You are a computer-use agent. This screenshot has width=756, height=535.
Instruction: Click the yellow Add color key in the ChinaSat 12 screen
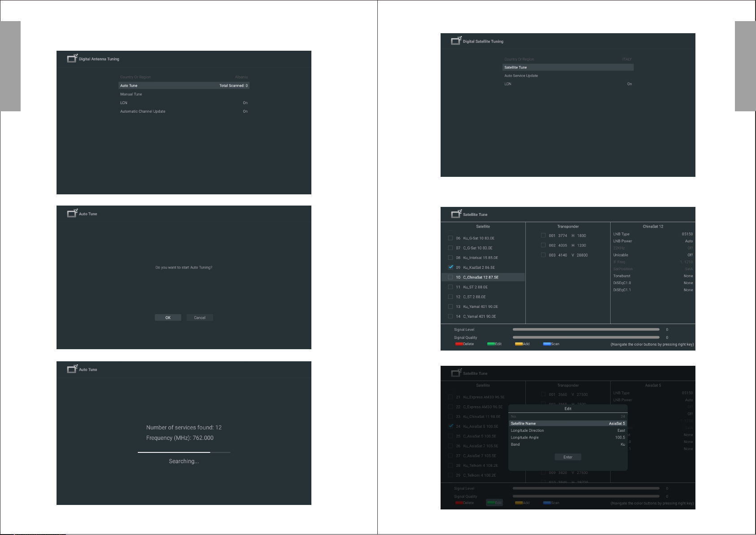point(522,344)
